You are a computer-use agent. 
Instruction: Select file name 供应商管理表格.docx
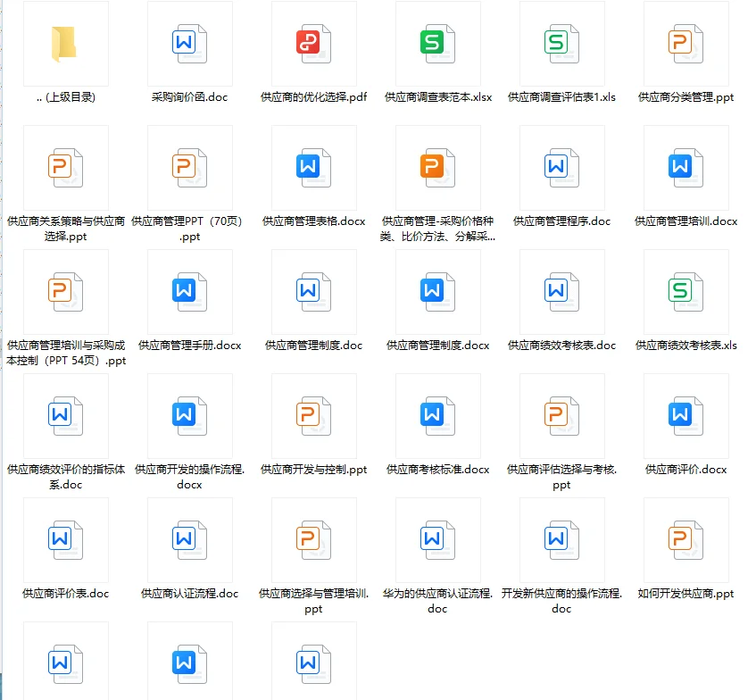(x=314, y=221)
